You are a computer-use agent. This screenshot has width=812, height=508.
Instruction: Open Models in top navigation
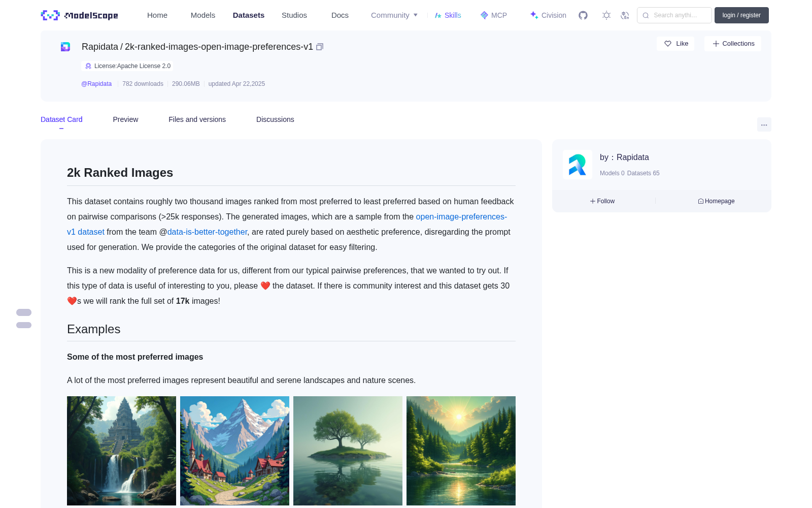pos(203,15)
